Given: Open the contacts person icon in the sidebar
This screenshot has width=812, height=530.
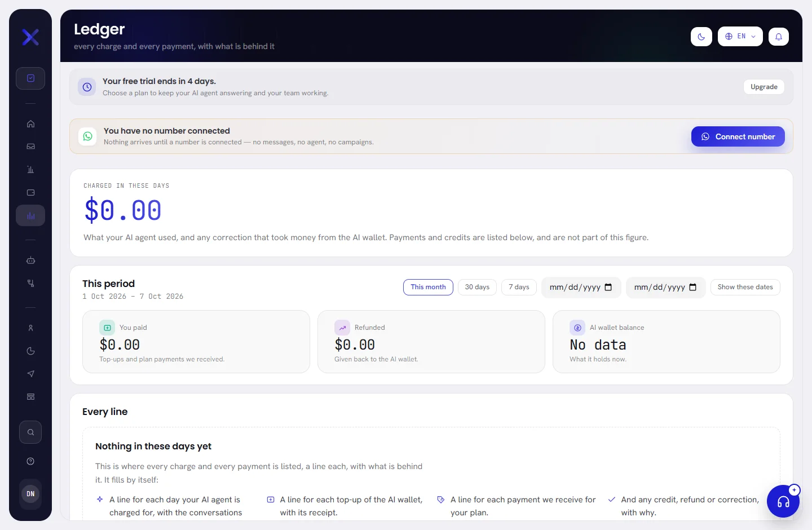Looking at the screenshot, I should (30, 328).
